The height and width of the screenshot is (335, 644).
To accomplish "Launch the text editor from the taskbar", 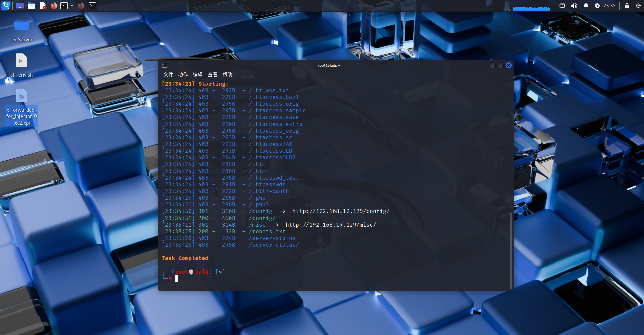I will [x=43, y=6].
